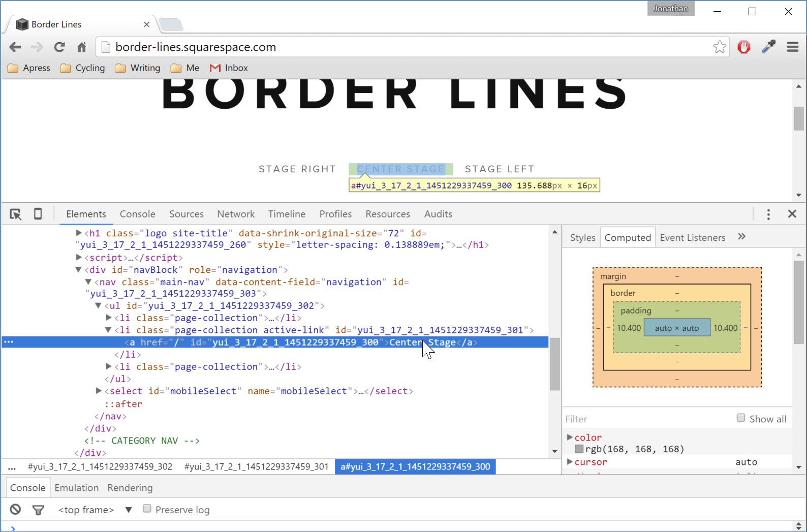Collapse the navBlock div node
Viewport: 807px width, 532px height.
point(78,270)
